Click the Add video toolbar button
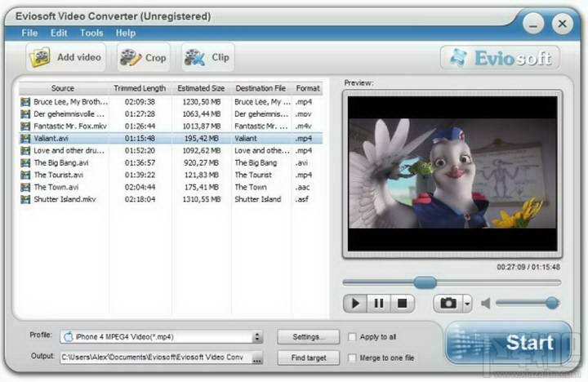Screen dimensions: 588x382 point(66,57)
